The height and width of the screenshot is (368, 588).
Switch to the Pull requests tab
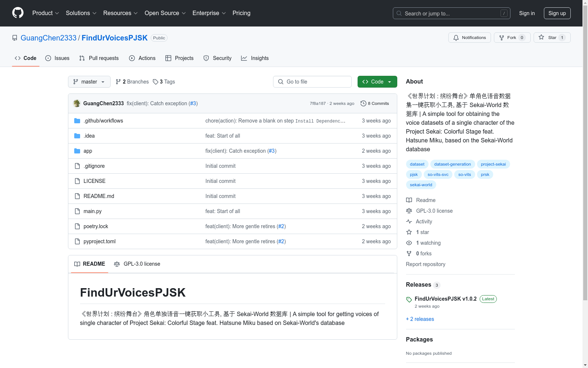[99, 58]
